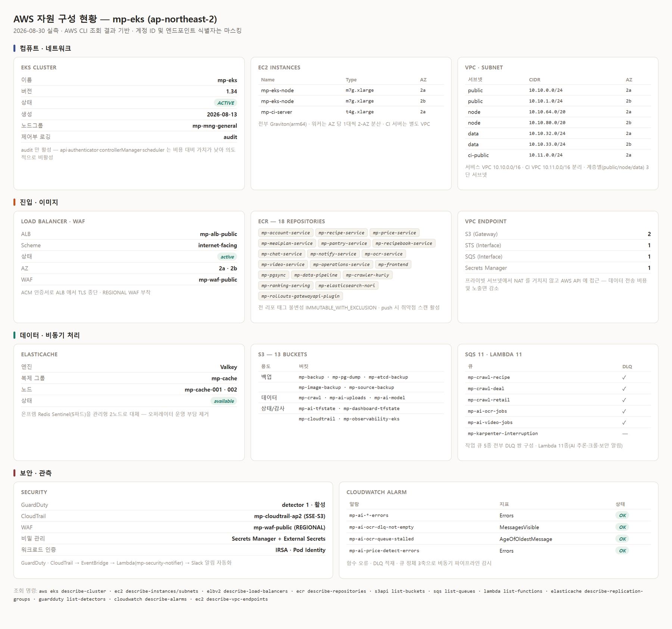
Task: Select the mp-alb-public ALB value
Action: tap(218, 234)
